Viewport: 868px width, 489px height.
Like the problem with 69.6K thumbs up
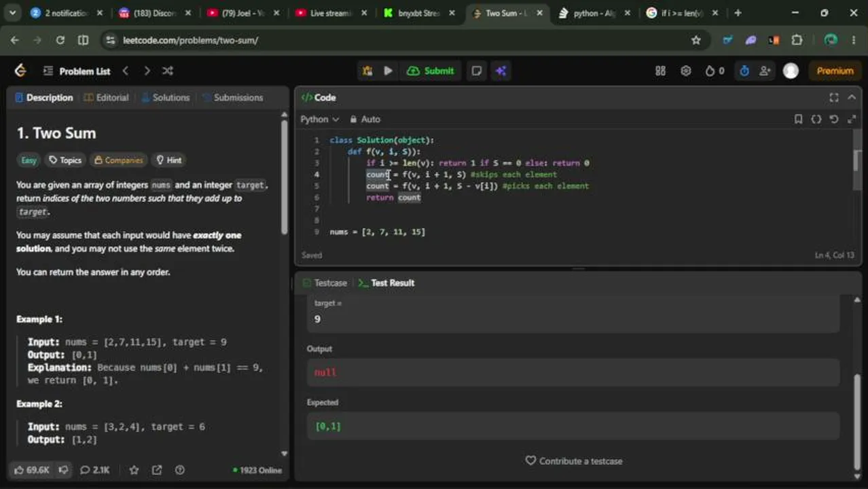(31, 470)
